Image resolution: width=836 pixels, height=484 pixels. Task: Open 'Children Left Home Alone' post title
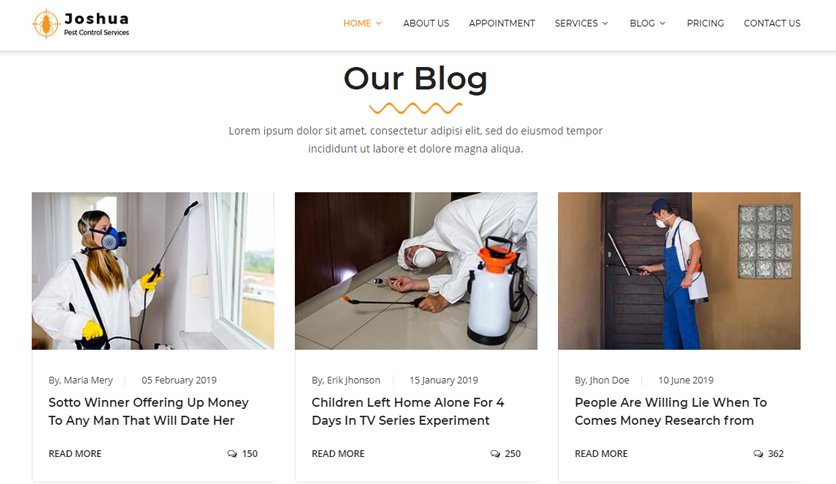pyautogui.click(x=407, y=412)
